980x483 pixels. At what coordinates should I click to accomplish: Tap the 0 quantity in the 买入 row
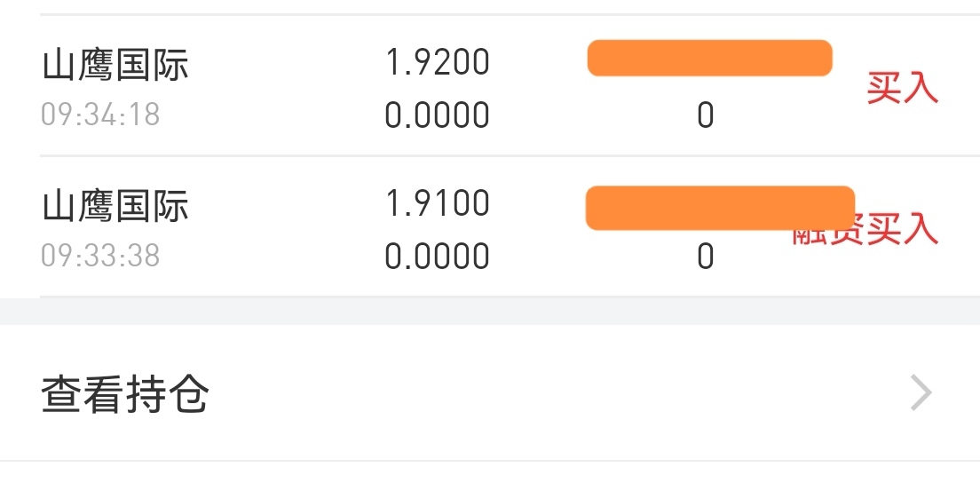coord(706,115)
